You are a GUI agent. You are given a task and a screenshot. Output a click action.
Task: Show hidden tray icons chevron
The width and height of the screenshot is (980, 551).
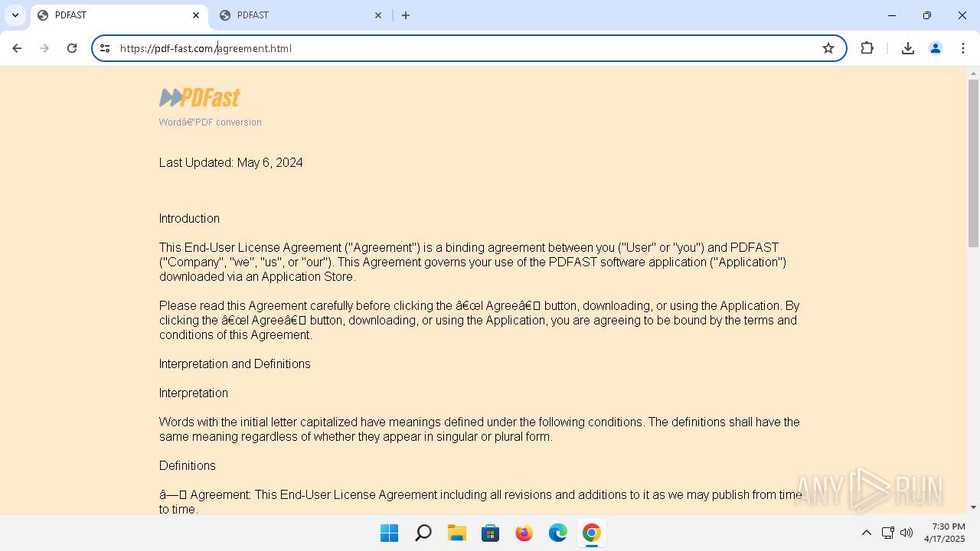coord(867,533)
